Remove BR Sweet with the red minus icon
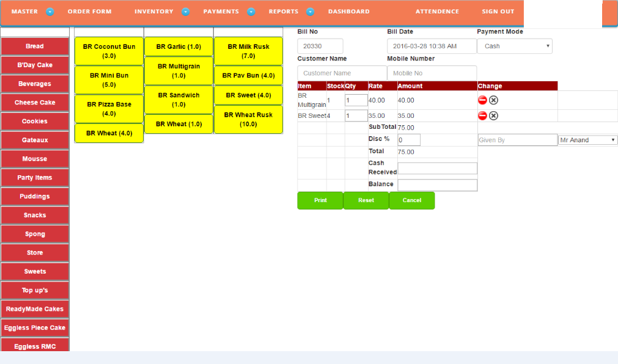 tap(483, 115)
